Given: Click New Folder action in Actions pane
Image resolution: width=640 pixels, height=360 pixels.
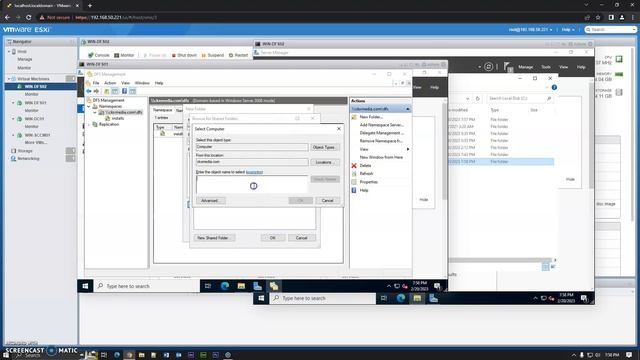Looking at the screenshot, I should 371,117.
